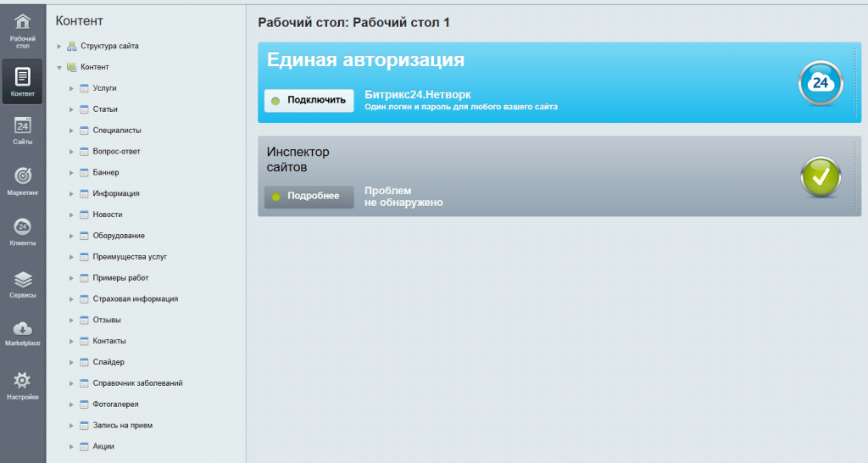Viewport: 868px width, 463px height.
Task: Select Страховая информация tree item
Action: coord(135,298)
